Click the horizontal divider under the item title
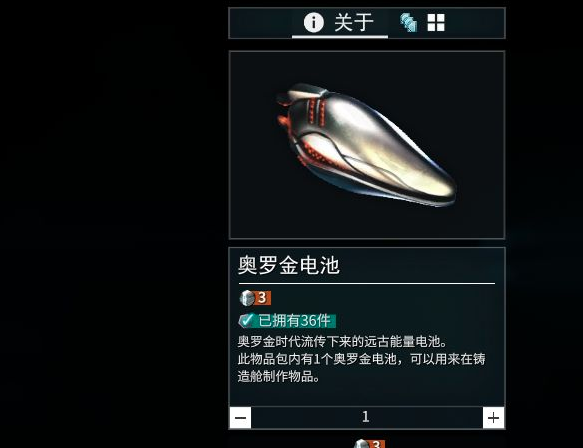This screenshot has width=583, height=448. point(366,283)
